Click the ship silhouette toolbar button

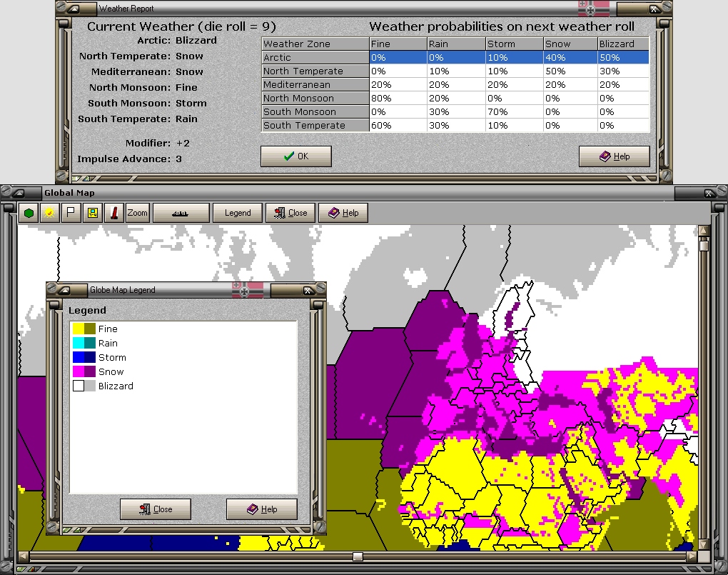click(181, 213)
